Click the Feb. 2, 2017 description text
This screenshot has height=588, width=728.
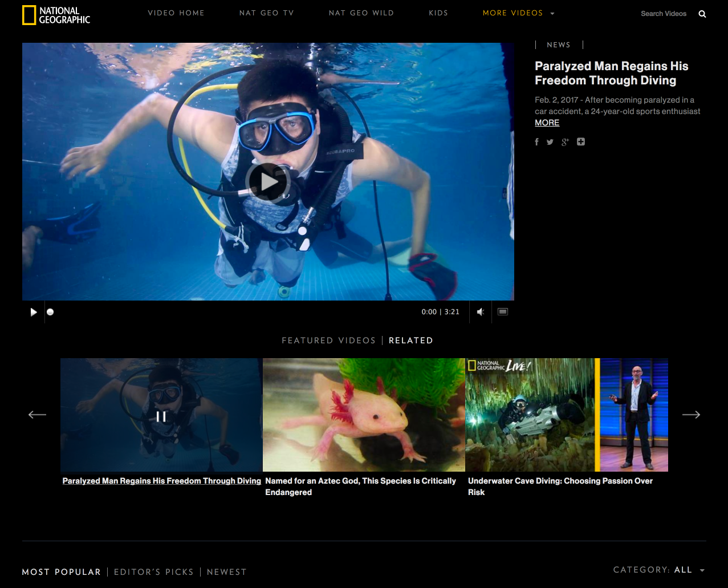[x=617, y=106]
